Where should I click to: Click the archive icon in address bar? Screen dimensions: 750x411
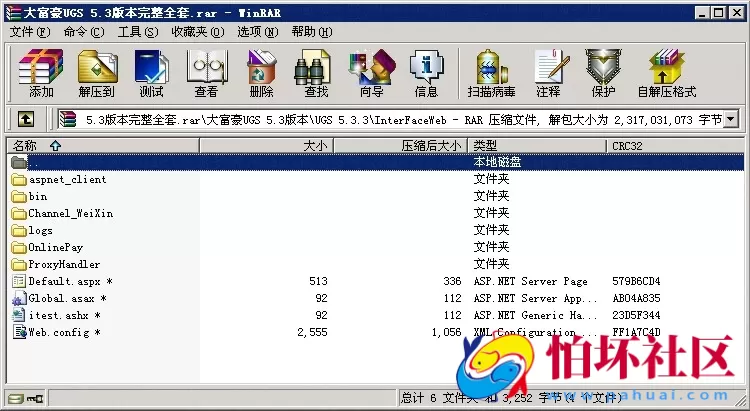tap(67, 119)
